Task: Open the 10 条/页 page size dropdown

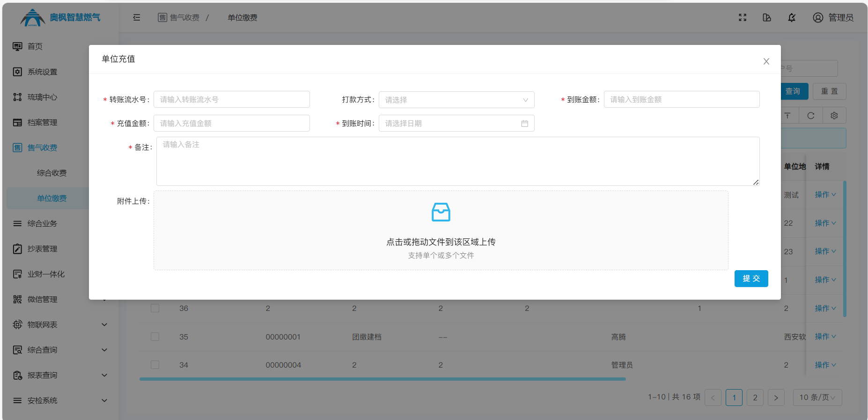Action: [x=817, y=398]
